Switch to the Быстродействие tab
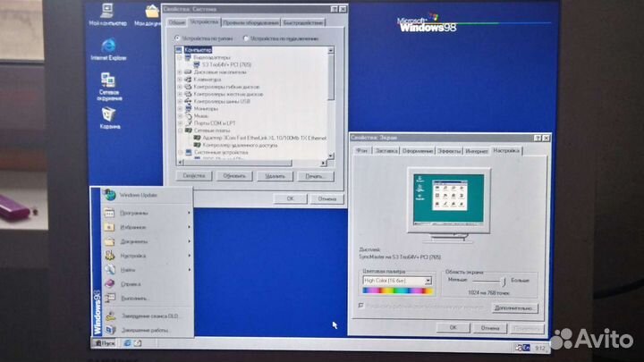This screenshot has height=362, width=644. [303, 22]
